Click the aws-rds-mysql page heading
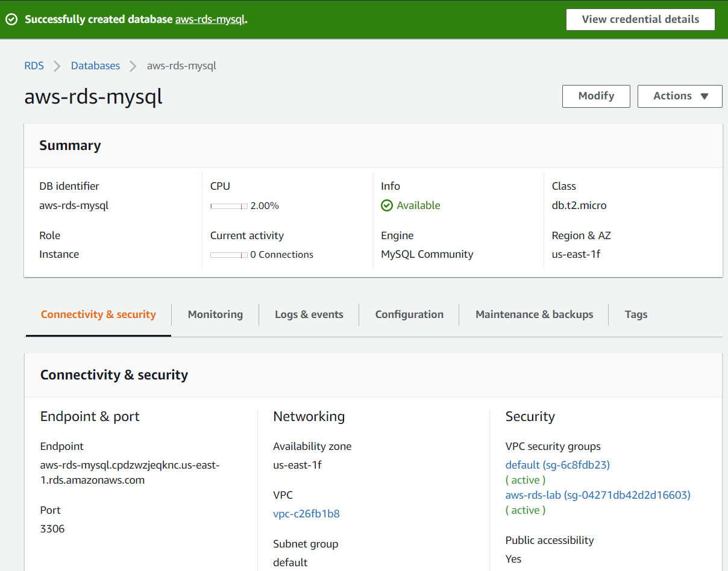 [93, 96]
